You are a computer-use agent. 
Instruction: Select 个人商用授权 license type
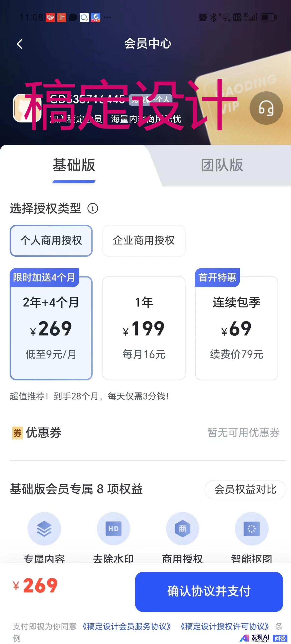(51, 241)
